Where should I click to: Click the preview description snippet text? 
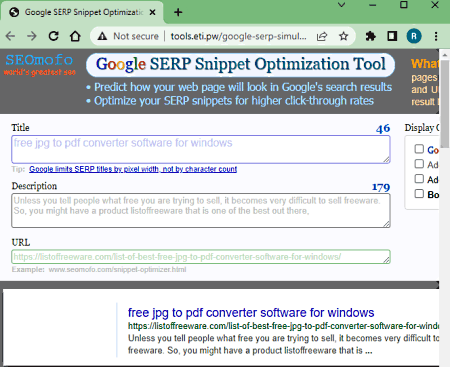coord(283,344)
